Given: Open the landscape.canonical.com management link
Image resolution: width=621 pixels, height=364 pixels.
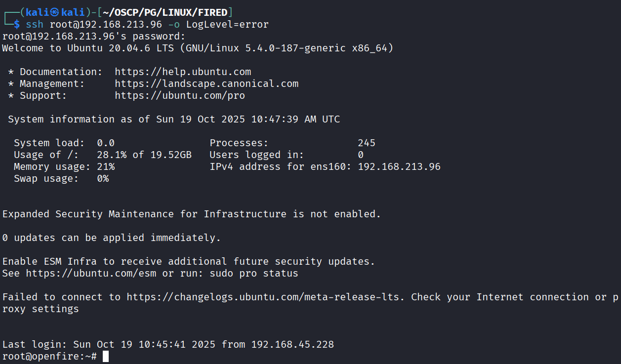Looking at the screenshot, I should click(x=207, y=84).
